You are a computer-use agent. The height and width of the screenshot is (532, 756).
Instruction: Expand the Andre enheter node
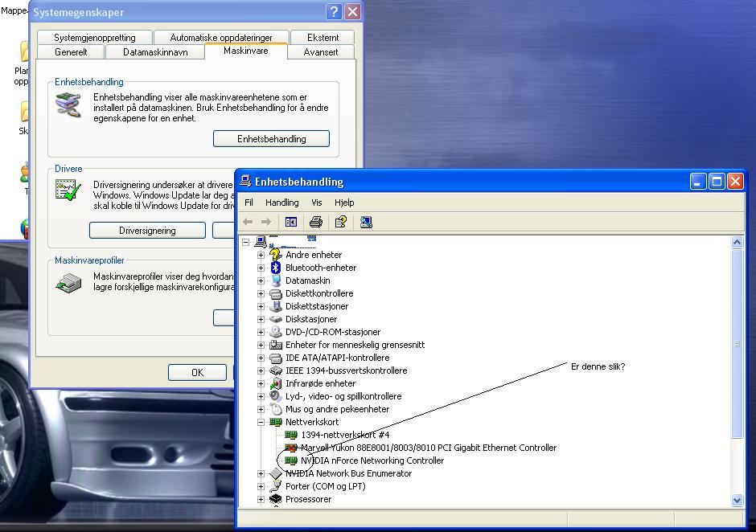pyautogui.click(x=261, y=255)
